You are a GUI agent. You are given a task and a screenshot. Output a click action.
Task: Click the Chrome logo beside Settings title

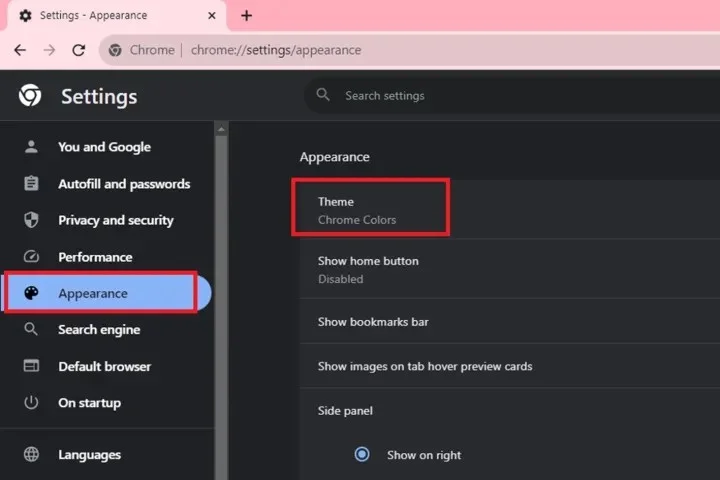30,96
